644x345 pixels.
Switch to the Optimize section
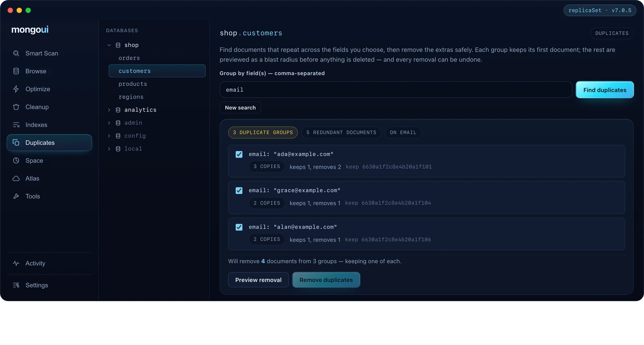click(x=49, y=89)
